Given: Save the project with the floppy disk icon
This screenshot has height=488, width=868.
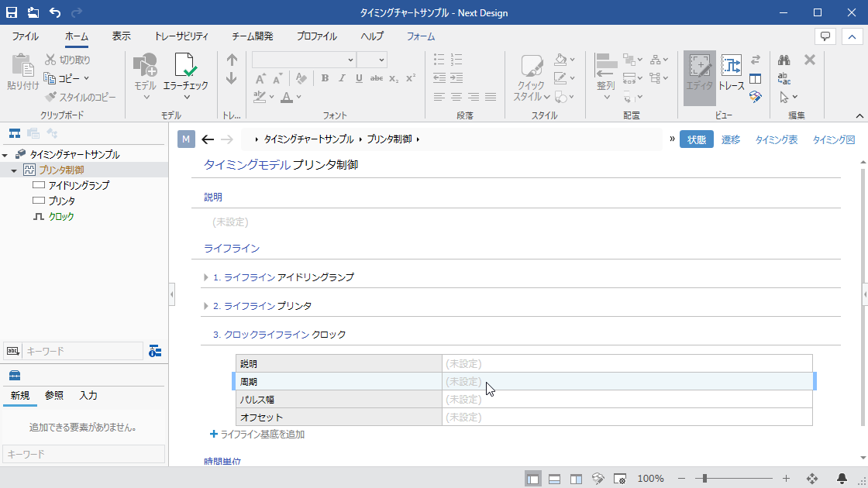Looking at the screenshot, I should [11, 12].
